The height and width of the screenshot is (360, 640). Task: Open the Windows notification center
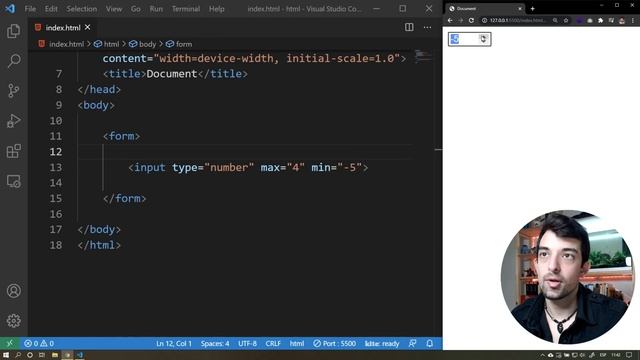(629, 355)
